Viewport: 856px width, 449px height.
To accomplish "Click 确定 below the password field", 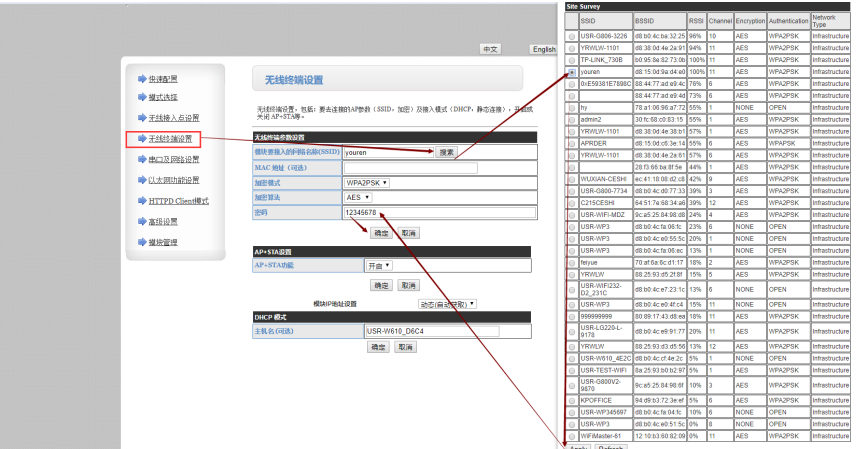I will tap(381, 232).
